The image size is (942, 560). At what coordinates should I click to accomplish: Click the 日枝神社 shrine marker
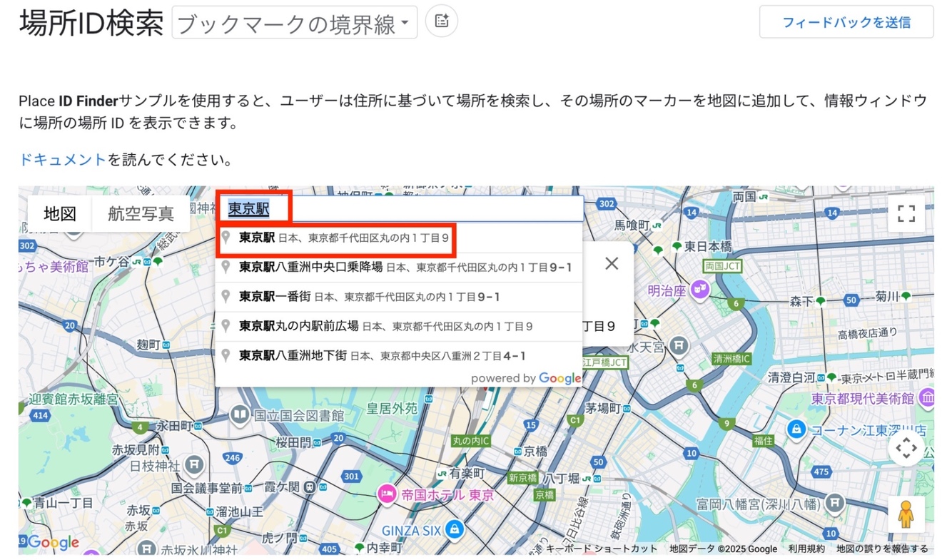pyautogui.click(x=193, y=466)
